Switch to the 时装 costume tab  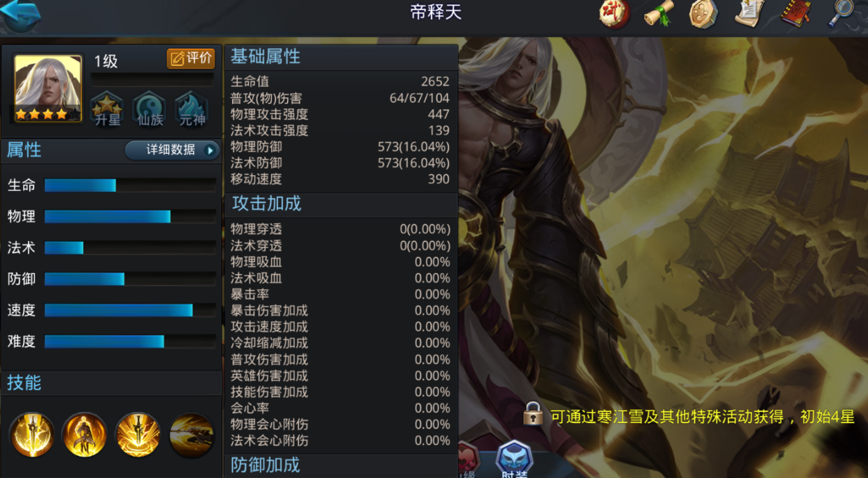[x=514, y=459]
